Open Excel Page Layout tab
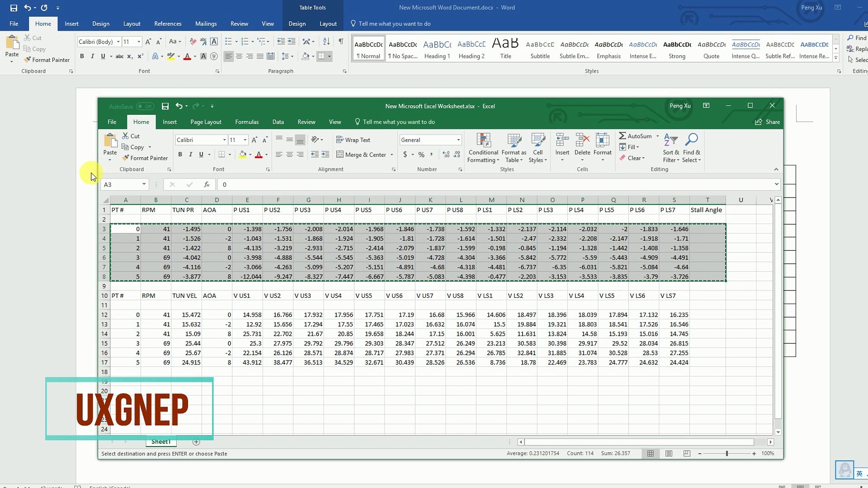The width and height of the screenshot is (868, 488). click(206, 122)
